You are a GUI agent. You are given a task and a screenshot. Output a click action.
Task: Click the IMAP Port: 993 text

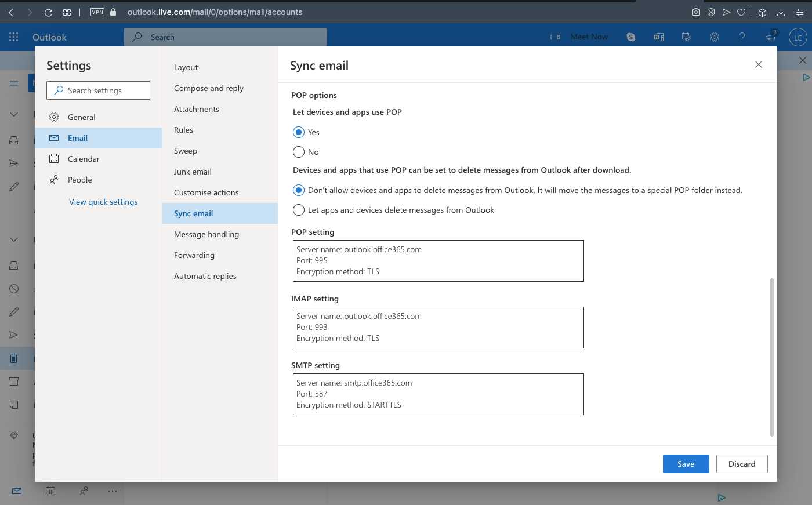point(312,327)
